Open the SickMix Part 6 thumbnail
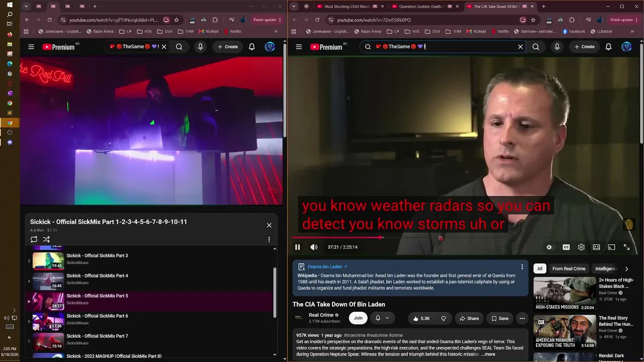The height and width of the screenshot is (362, 644). pos(48,321)
